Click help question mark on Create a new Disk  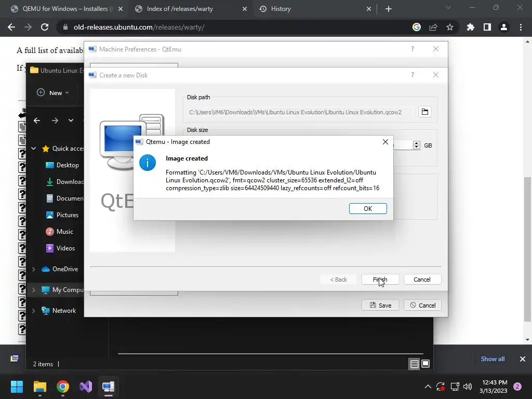click(x=413, y=75)
